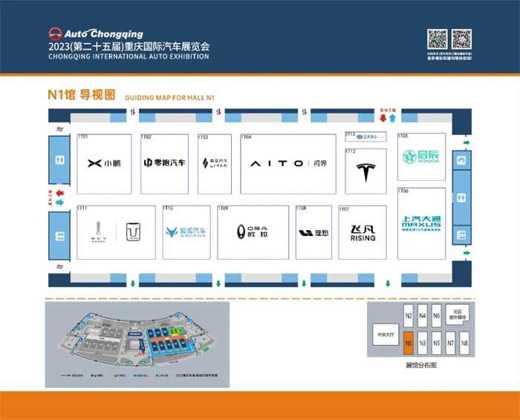Select the Xpeng 小鹏 logo in booth 1T01
Screen dimensions: 520x420
coord(104,163)
